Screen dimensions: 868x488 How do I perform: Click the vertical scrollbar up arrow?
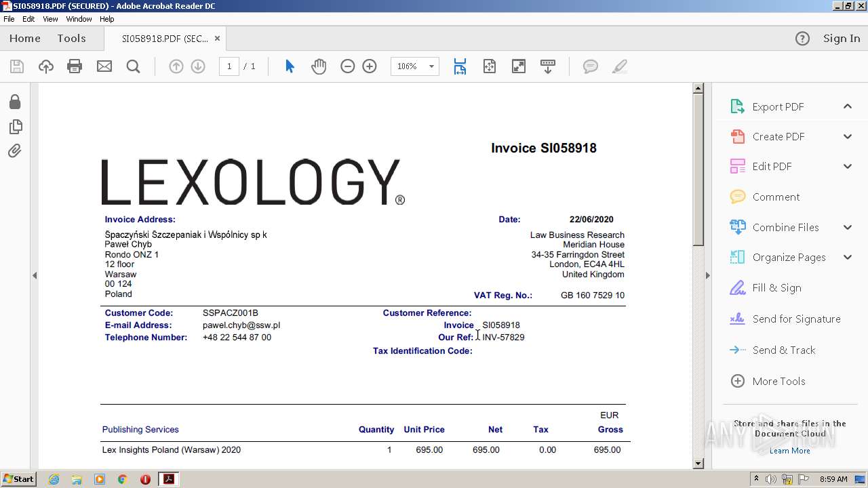click(698, 88)
